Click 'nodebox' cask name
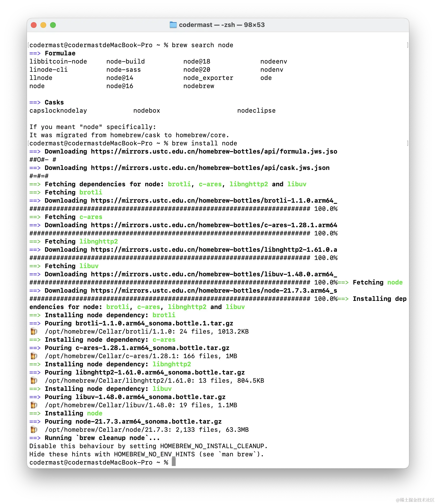Screen dimensions: 436x504 [147, 111]
